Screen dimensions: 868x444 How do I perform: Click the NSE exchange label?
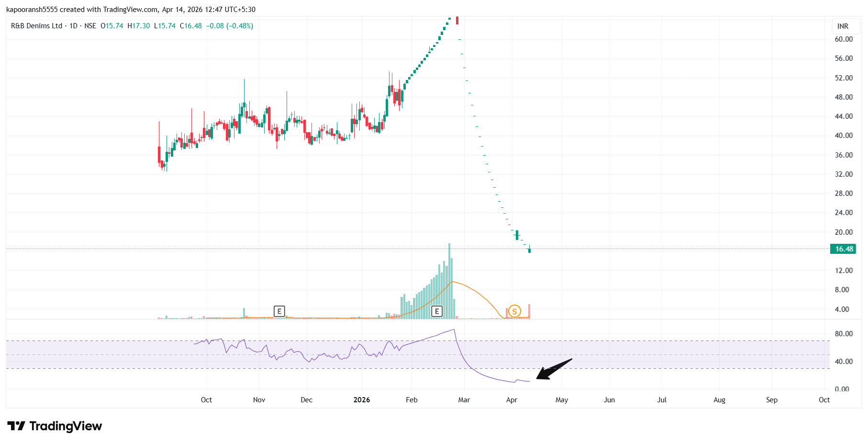[x=90, y=26]
